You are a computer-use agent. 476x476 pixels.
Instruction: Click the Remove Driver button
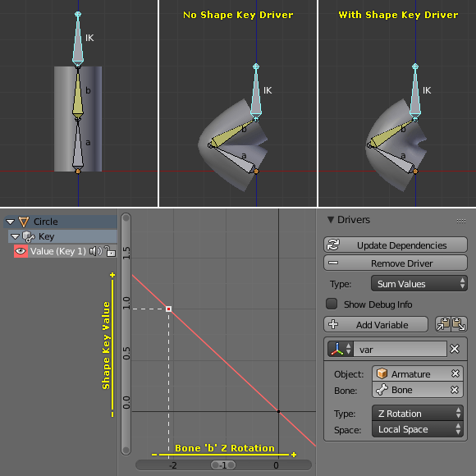point(396,263)
